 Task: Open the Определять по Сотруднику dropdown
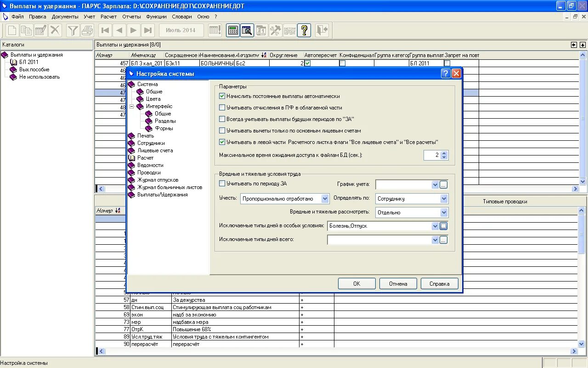click(444, 199)
